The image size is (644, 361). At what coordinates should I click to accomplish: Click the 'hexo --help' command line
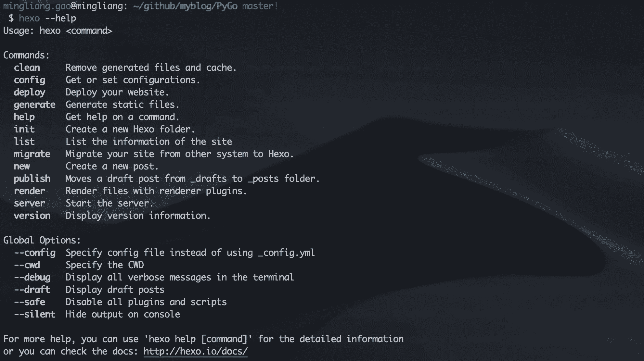pos(47,18)
